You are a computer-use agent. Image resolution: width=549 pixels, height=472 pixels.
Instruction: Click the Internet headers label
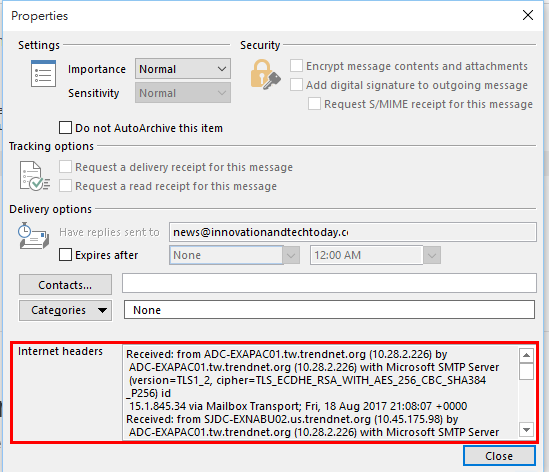point(60,351)
